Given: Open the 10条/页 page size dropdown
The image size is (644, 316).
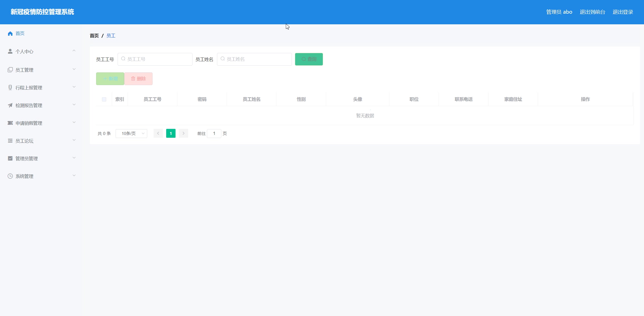Looking at the screenshot, I should coord(131,133).
